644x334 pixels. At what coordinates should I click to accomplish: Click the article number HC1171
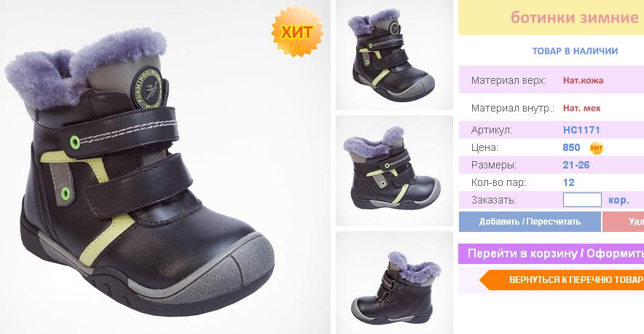581,130
